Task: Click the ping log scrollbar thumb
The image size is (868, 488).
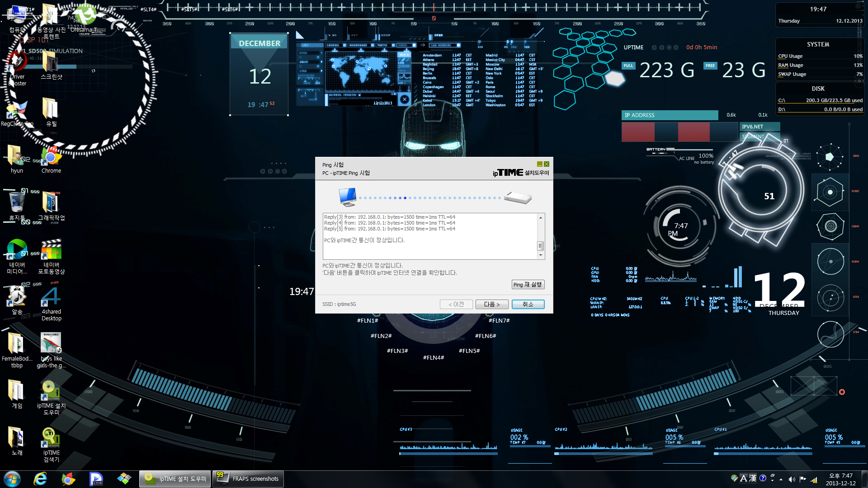Action: coord(540,246)
